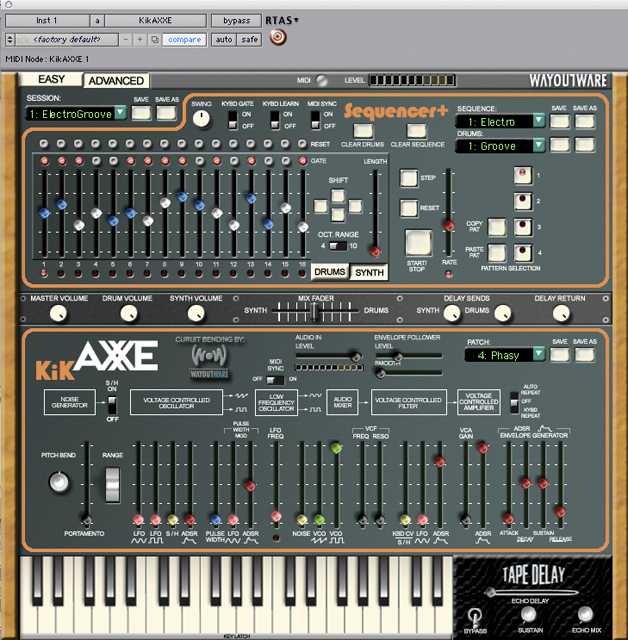
Task: Click the Wayoutware circuit bending logo
Action: click(209, 361)
